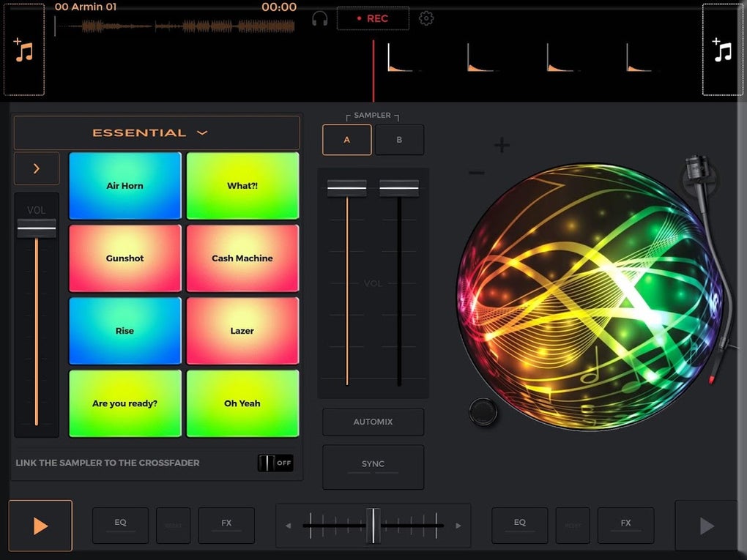Open the settings gear

coord(426,18)
